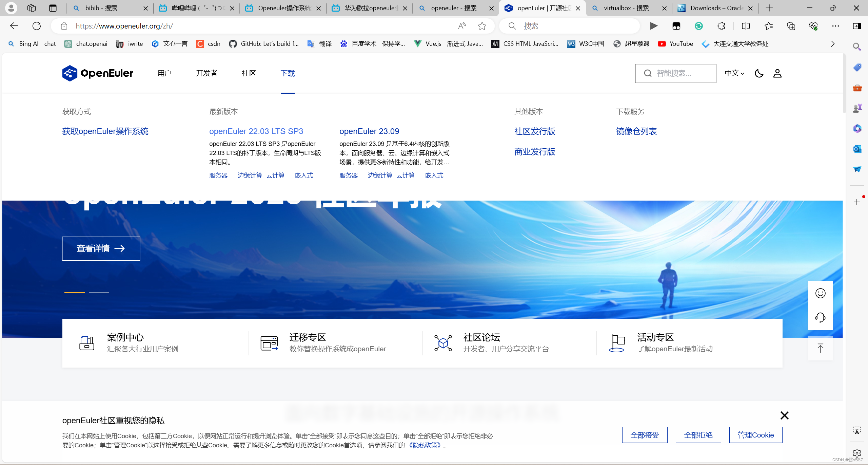Click the smiley feedback floating icon
Screen dimensions: 868x465
tap(820, 293)
